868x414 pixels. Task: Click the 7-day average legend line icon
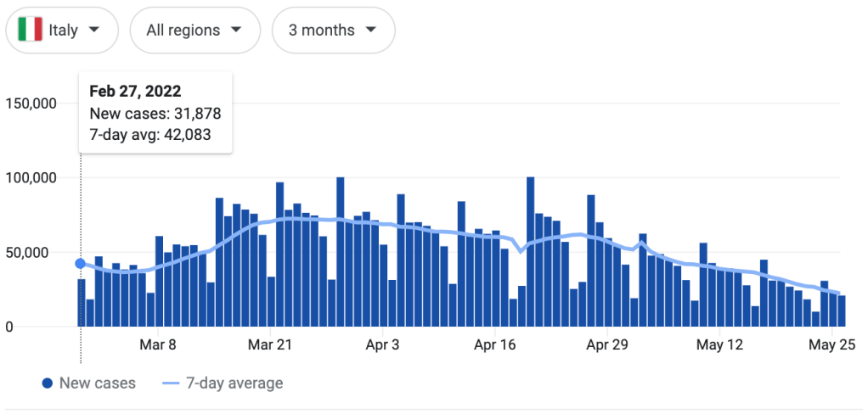click(x=172, y=383)
